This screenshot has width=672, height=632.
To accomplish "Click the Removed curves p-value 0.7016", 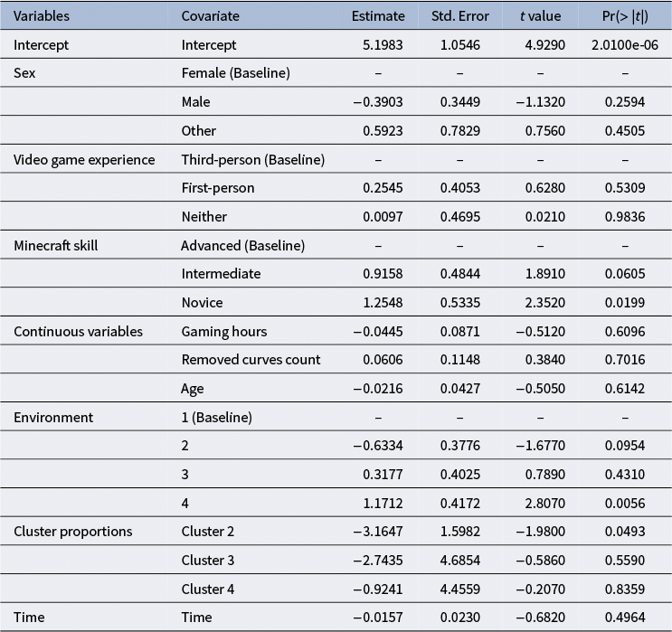I will pyautogui.click(x=625, y=360).
